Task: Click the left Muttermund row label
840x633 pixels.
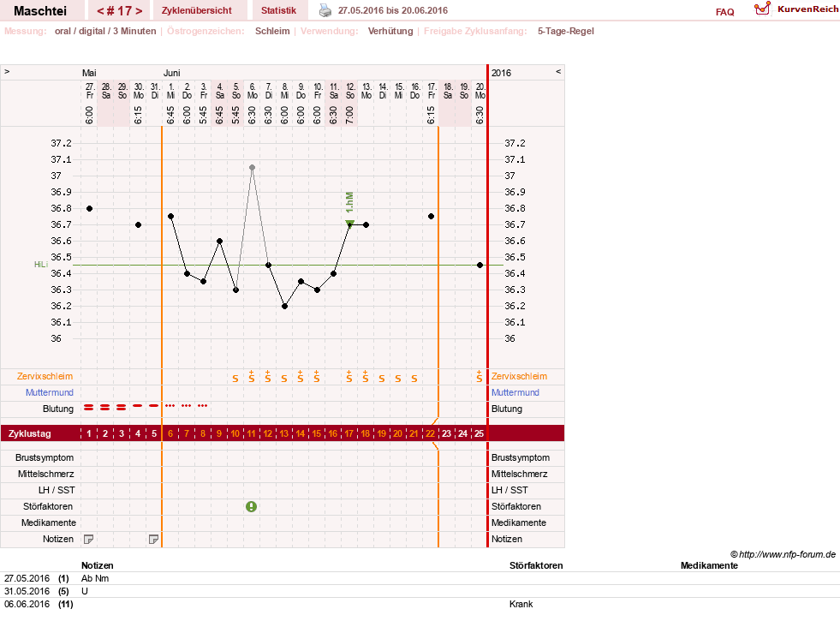Action: 50,392
